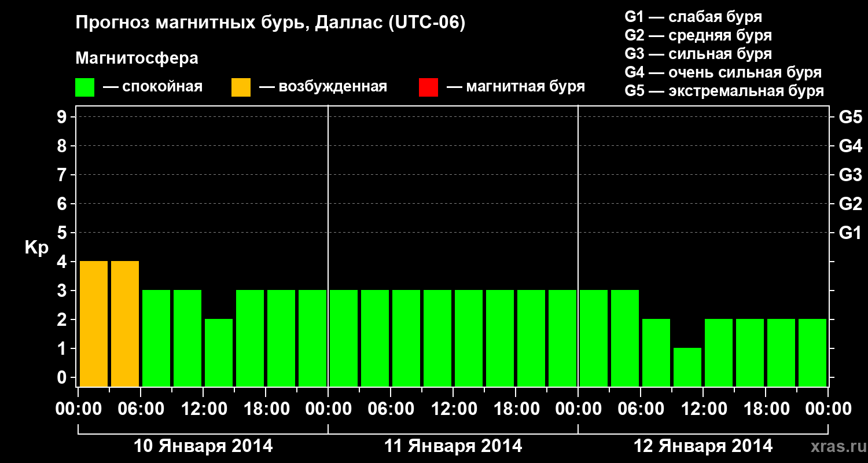Select 'G5 — экстремальная буря' legend line
The width and height of the screenshot is (868, 463).
[724, 91]
